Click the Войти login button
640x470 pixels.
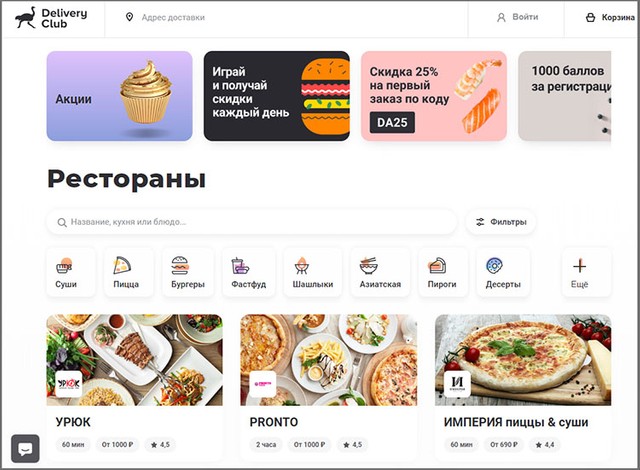(517, 17)
